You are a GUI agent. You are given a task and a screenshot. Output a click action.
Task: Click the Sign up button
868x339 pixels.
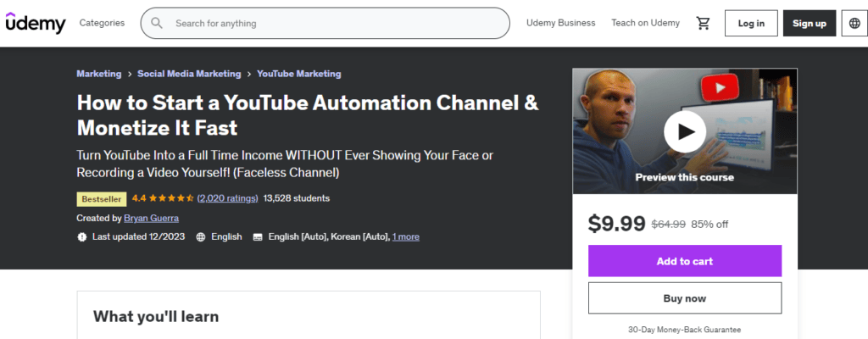click(x=810, y=23)
